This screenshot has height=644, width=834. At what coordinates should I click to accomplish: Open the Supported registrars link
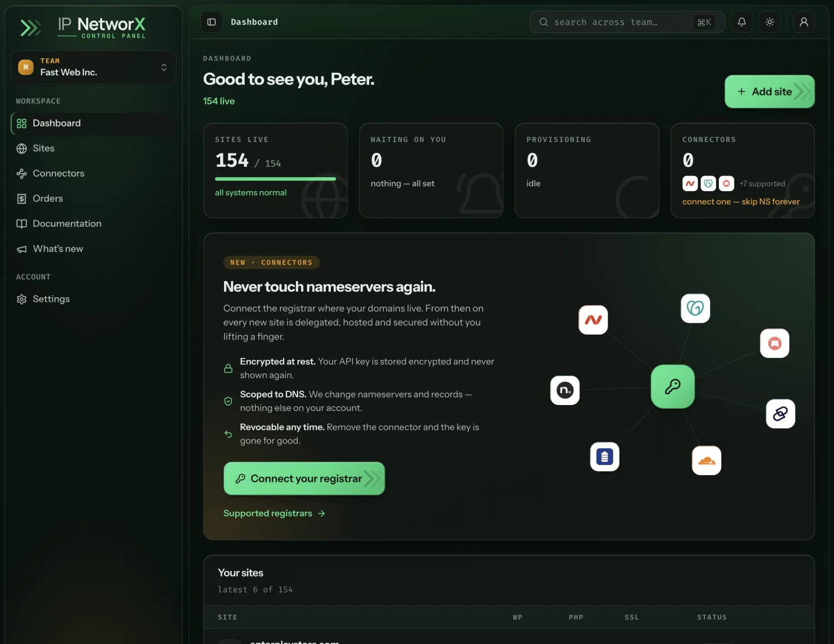click(x=274, y=513)
